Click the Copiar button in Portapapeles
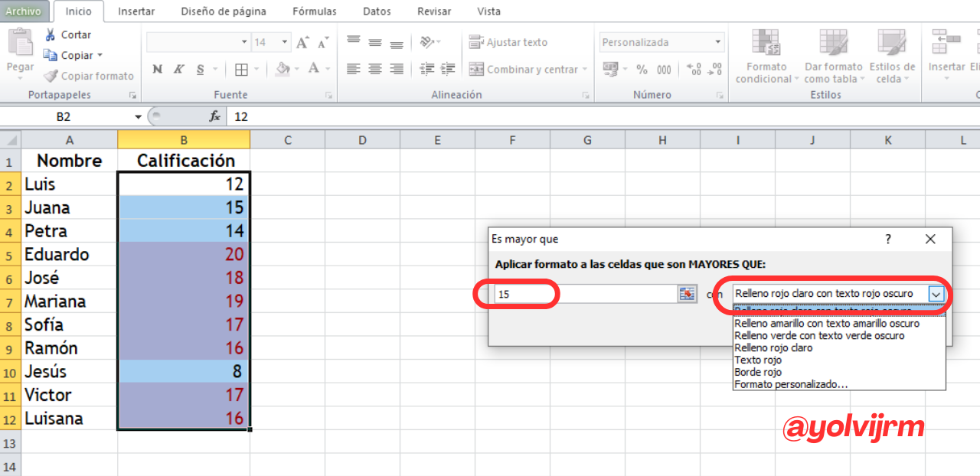980x476 pixels. 67,55
